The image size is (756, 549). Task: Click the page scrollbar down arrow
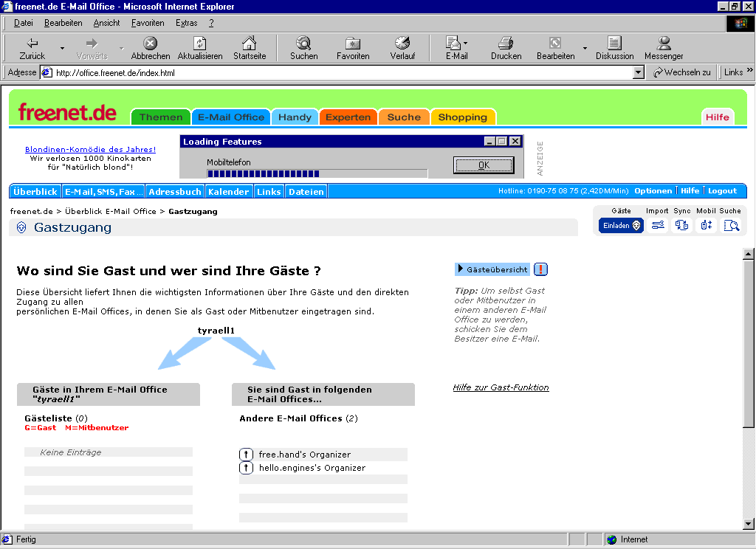coord(749,523)
